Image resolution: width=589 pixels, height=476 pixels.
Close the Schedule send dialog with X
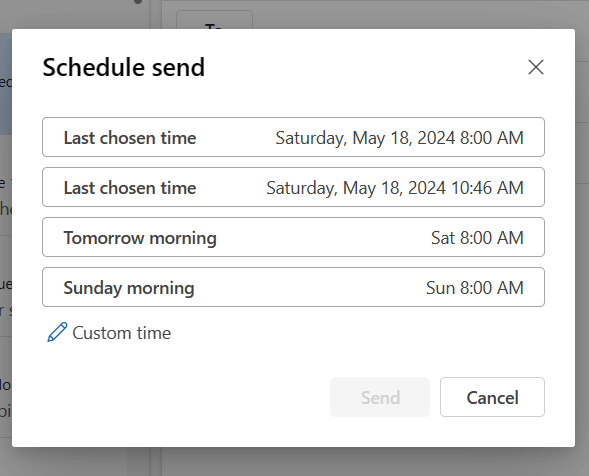click(x=536, y=67)
